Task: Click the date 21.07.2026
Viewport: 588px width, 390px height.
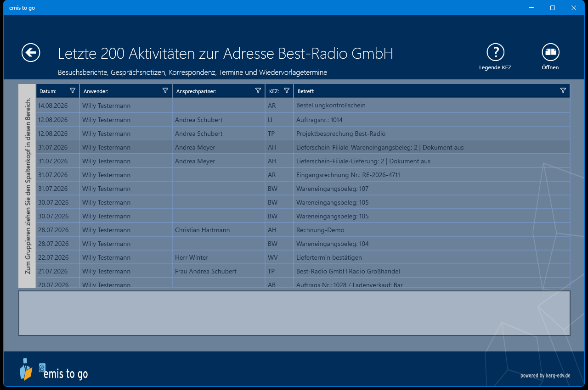Action: [x=53, y=271]
